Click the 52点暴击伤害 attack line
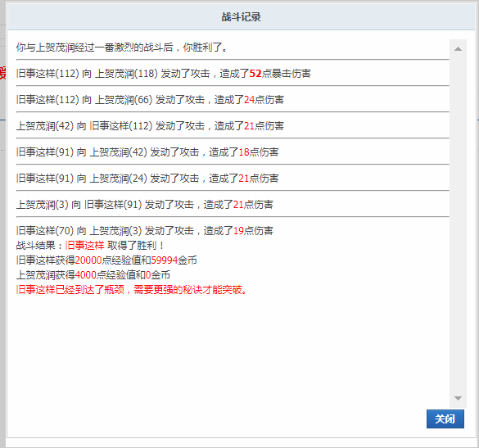This screenshot has height=448, width=479. tap(164, 74)
